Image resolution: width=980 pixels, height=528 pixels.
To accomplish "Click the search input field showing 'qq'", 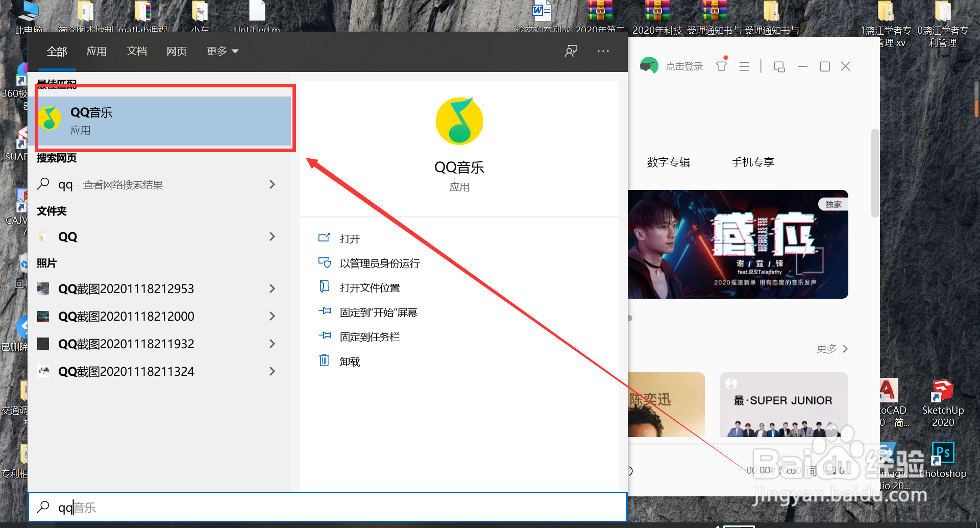I will (204, 507).
